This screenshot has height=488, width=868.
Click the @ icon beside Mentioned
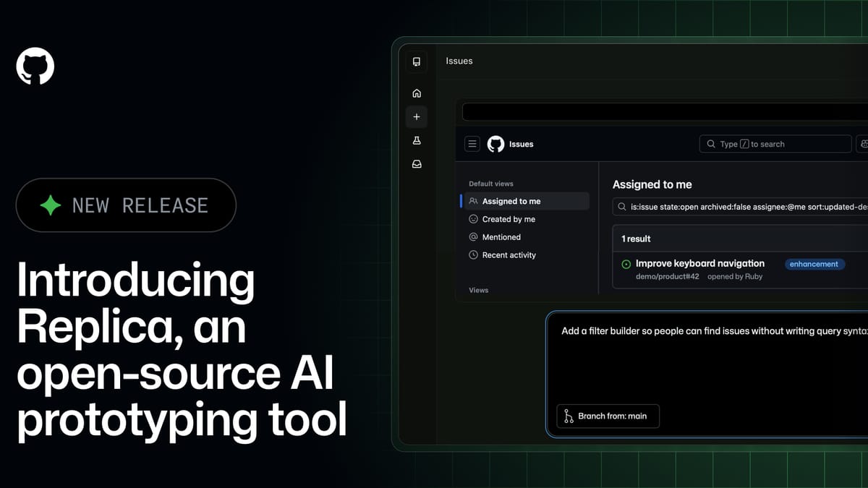[x=473, y=237]
